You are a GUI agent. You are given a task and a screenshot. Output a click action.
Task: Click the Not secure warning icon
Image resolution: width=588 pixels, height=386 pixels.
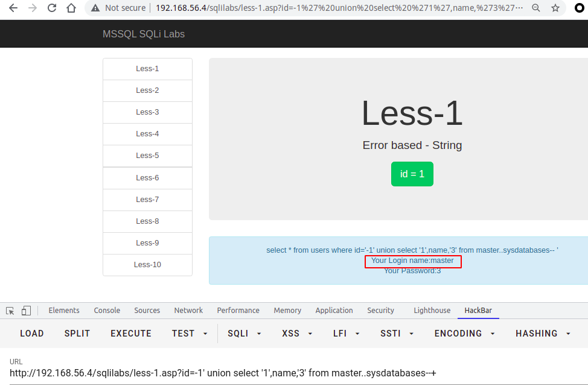pyautogui.click(x=95, y=8)
